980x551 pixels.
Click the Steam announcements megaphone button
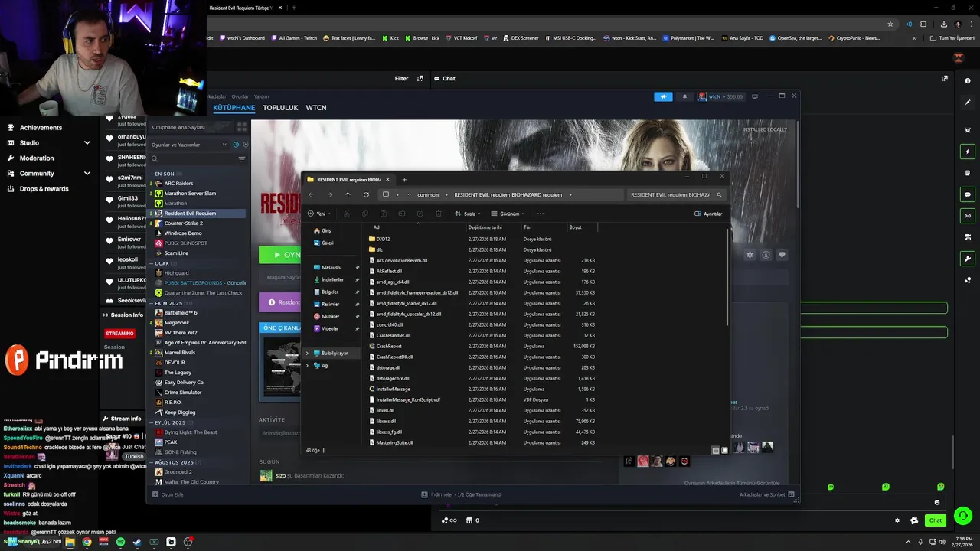[x=663, y=96]
